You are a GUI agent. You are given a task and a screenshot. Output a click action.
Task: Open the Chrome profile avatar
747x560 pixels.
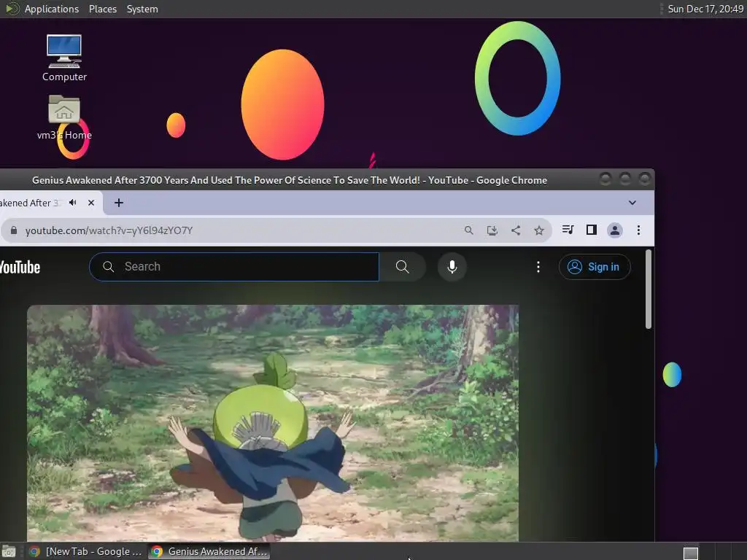point(614,230)
